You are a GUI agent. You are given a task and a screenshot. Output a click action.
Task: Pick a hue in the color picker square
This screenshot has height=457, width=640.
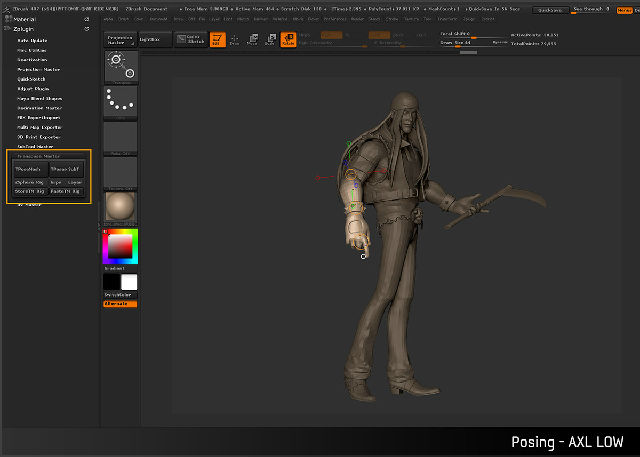(x=120, y=246)
